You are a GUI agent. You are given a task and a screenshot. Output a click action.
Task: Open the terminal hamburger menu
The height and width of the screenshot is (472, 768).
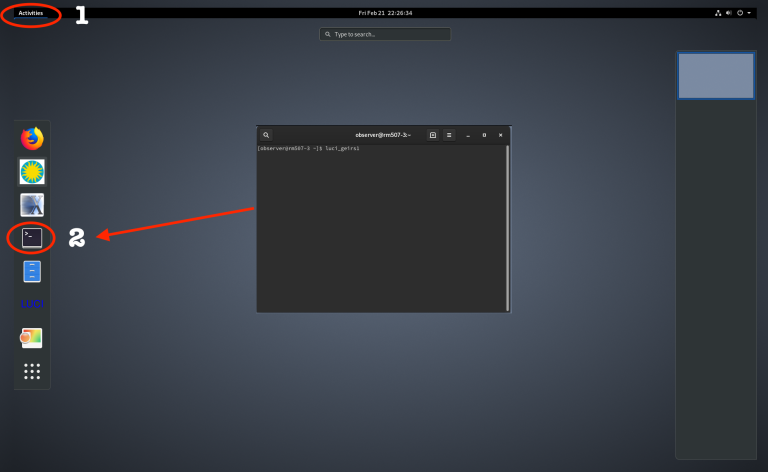(449, 135)
